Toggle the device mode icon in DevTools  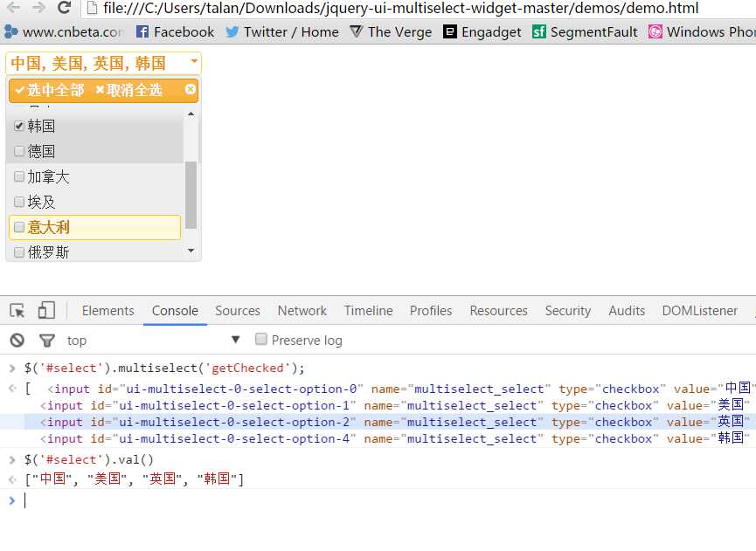[46, 310]
